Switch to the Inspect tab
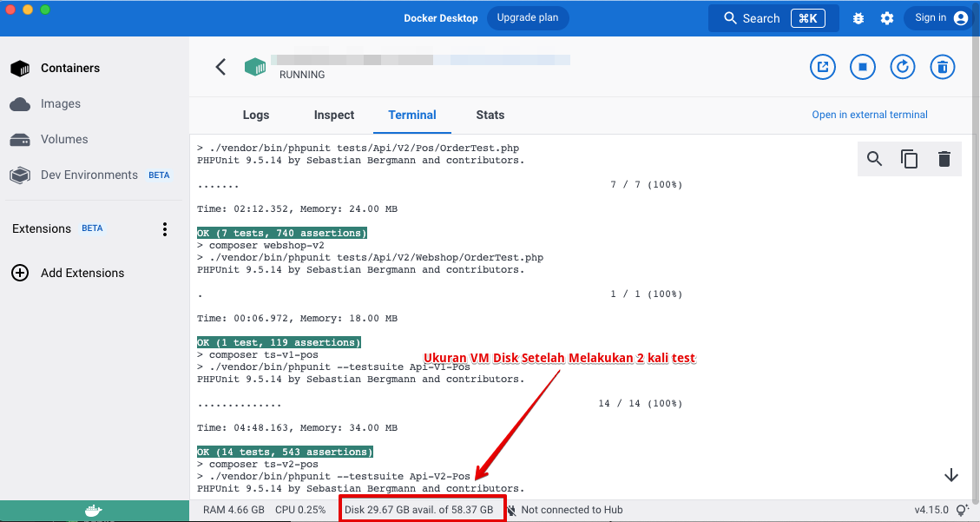Viewport: 980px width, 522px height. point(333,115)
